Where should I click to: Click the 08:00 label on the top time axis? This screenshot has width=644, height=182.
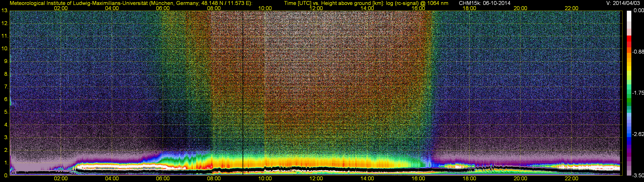click(x=214, y=8)
